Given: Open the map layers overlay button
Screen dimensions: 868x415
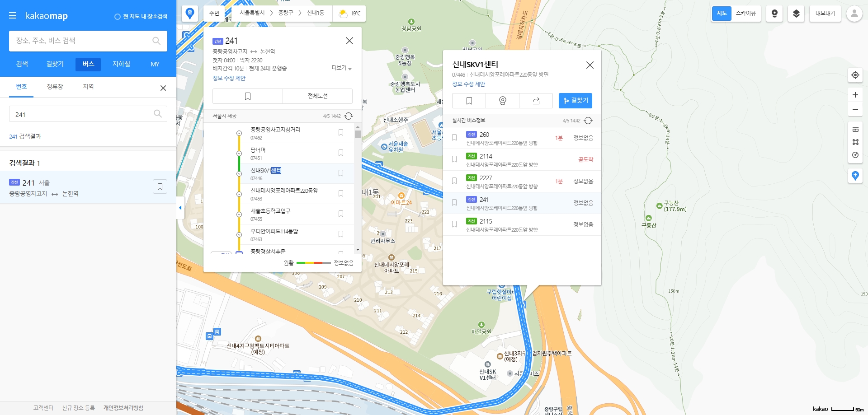Looking at the screenshot, I should (796, 14).
